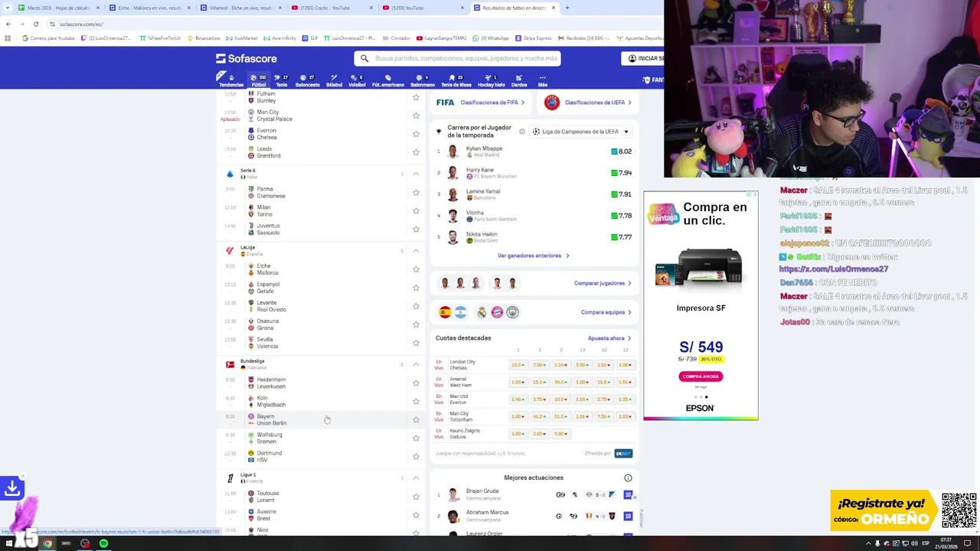The height and width of the screenshot is (551, 980).
Task: Open Spotify from the taskbar
Action: tap(103, 543)
